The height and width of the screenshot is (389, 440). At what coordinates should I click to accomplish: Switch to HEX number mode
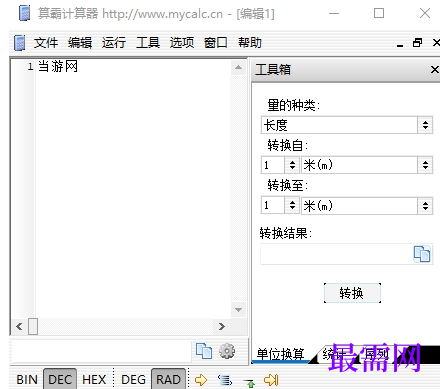pos(94,379)
